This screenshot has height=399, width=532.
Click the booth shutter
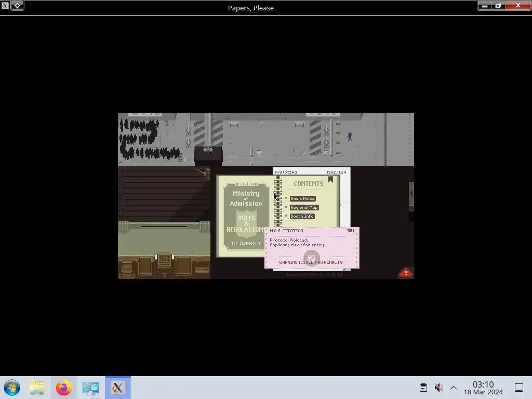click(x=164, y=194)
